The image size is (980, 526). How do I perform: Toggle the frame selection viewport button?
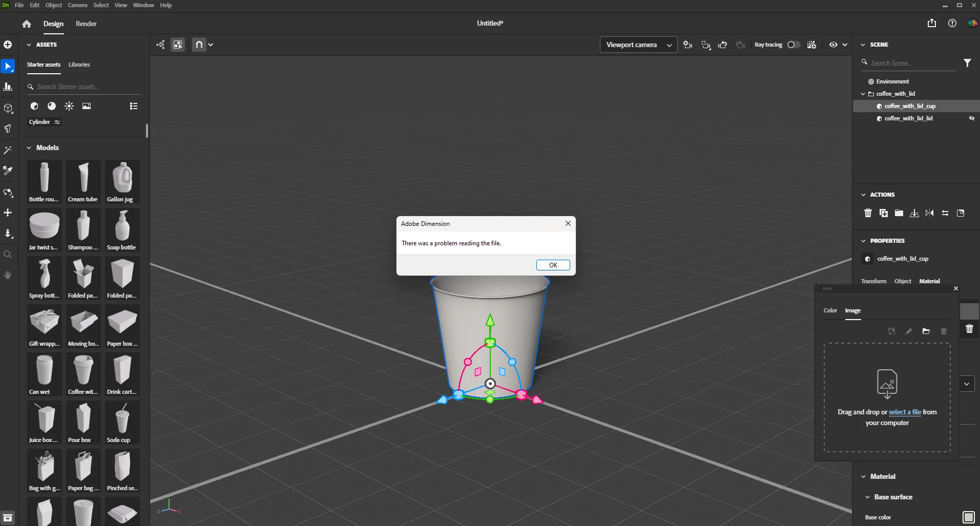click(178, 45)
